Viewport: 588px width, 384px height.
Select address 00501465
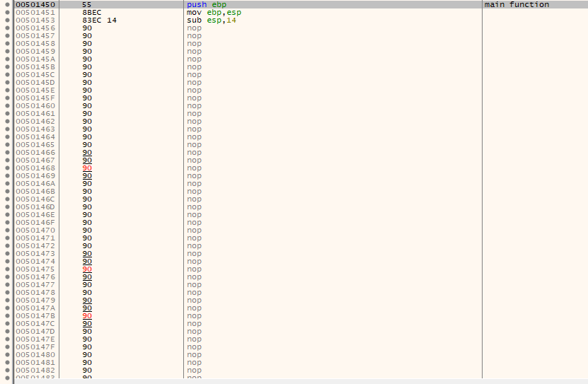(x=35, y=144)
